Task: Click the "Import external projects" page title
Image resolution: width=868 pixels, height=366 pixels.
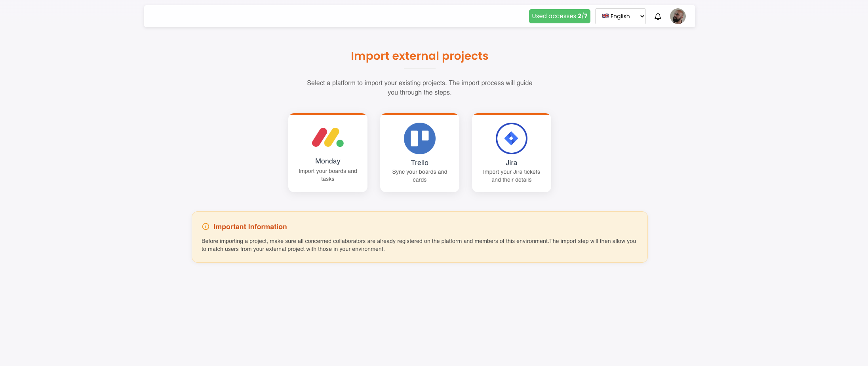Action: coord(419,56)
